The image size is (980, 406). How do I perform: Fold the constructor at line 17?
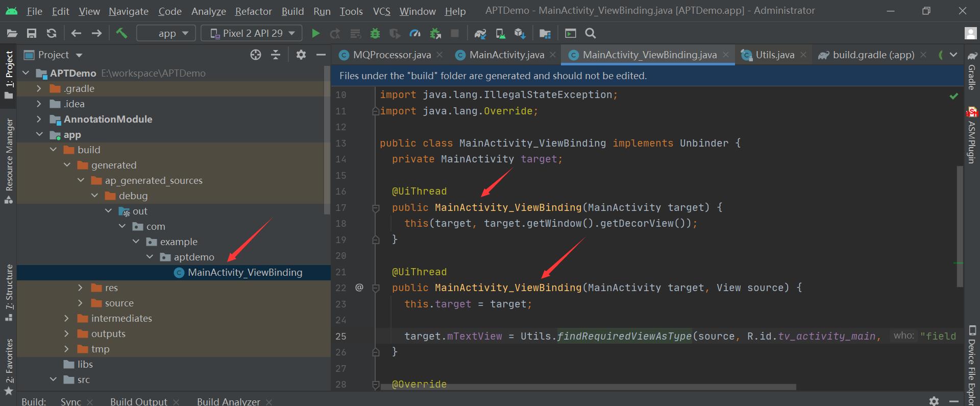tap(376, 208)
